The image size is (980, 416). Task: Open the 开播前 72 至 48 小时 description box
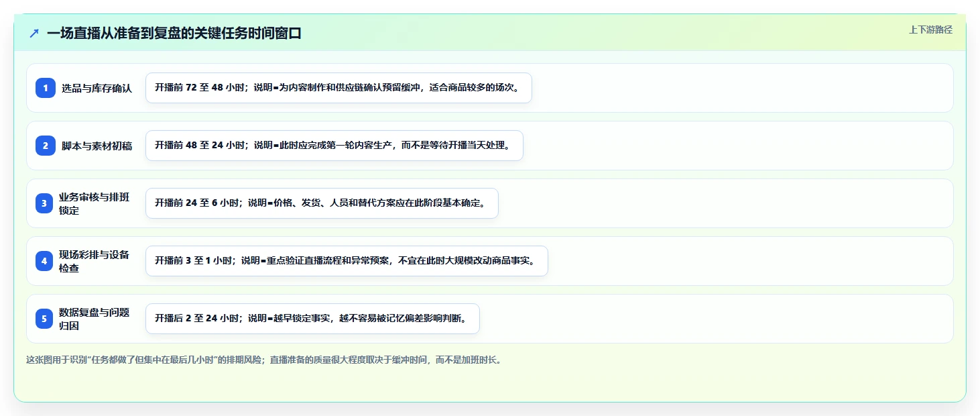click(339, 88)
